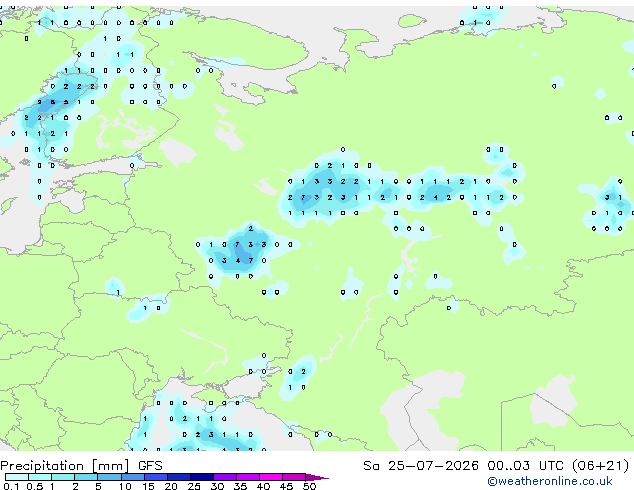Screen dimensions: 634x490
Task: Click the 45–50 mm legend color swatch
Action: click(294, 477)
